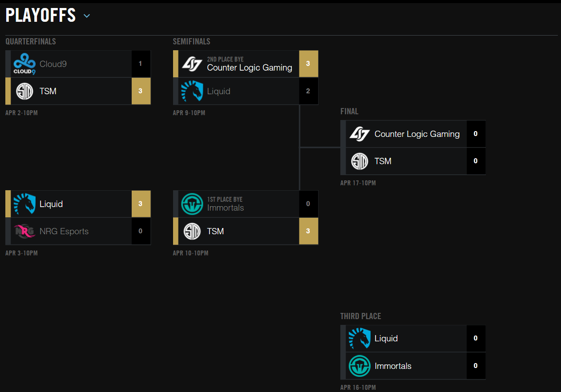Click Liquid logo in the NRG quarterfinal

(x=24, y=204)
